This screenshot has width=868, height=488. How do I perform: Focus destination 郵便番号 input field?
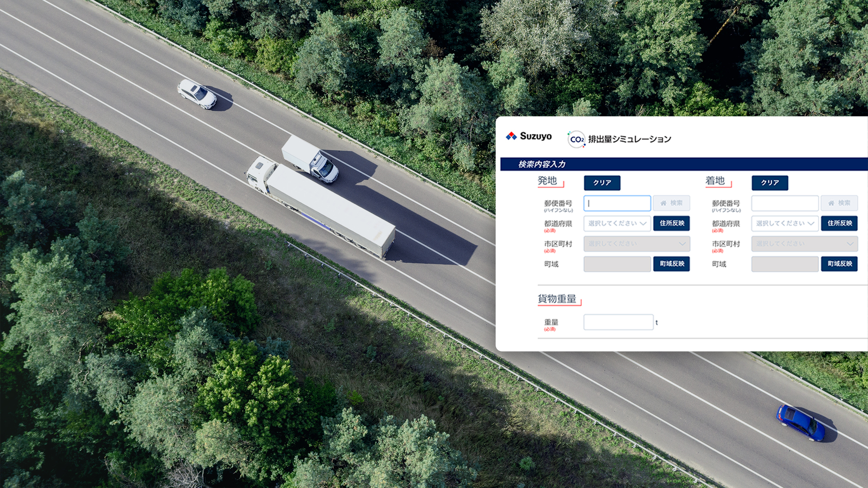coord(785,203)
